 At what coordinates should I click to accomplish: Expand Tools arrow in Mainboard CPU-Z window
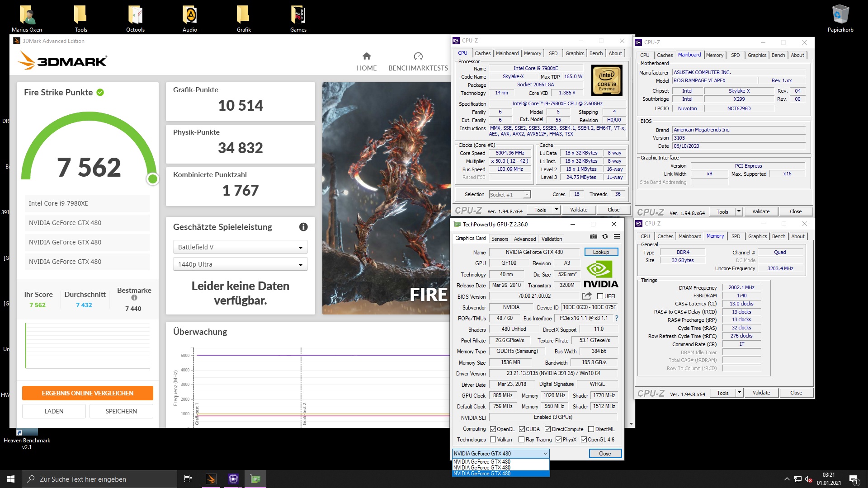click(739, 211)
